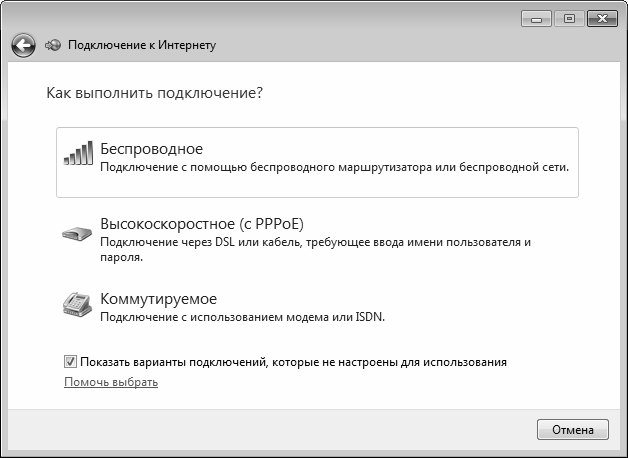Select the 'Беспроводное' connection option
The image size is (628, 458).
tap(152, 149)
